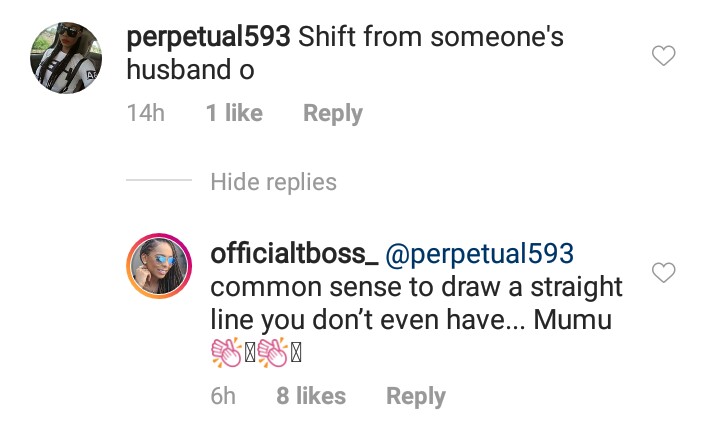Reply to perpetual593's comment
The image size is (720, 433).
coord(332,114)
